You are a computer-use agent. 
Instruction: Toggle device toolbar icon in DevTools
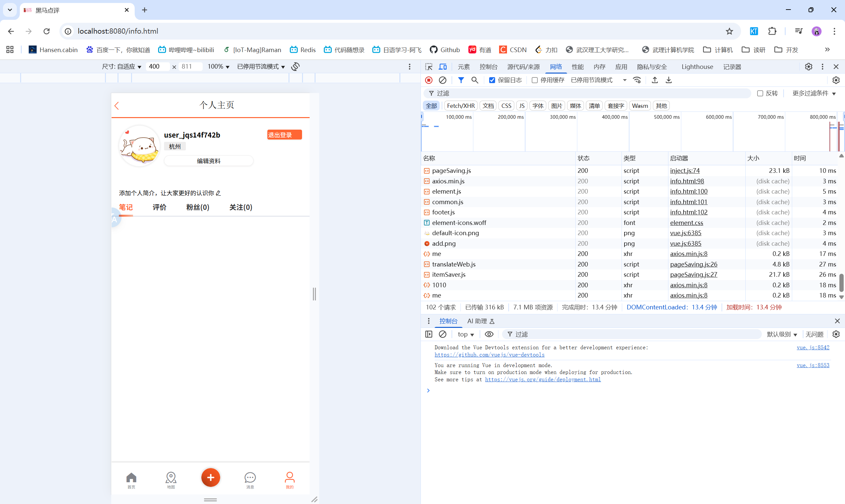click(x=443, y=67)
